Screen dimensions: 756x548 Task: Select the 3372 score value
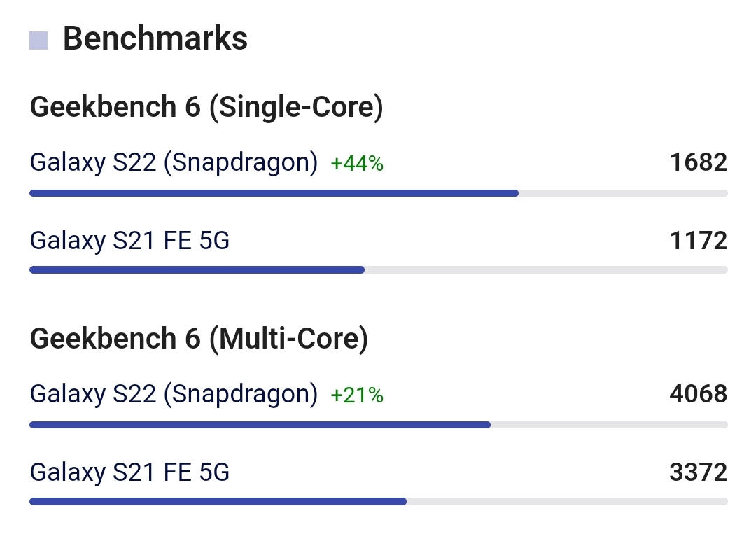point(699,472)
